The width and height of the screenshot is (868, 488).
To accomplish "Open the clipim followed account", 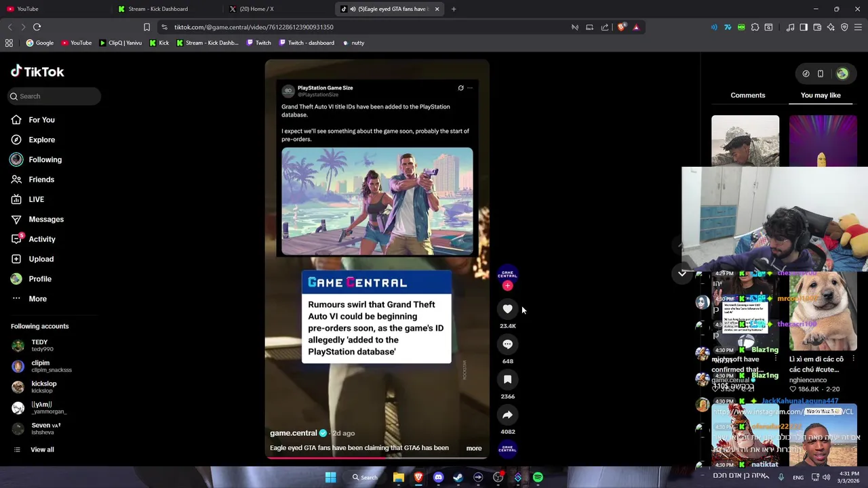I will [41, 366].
